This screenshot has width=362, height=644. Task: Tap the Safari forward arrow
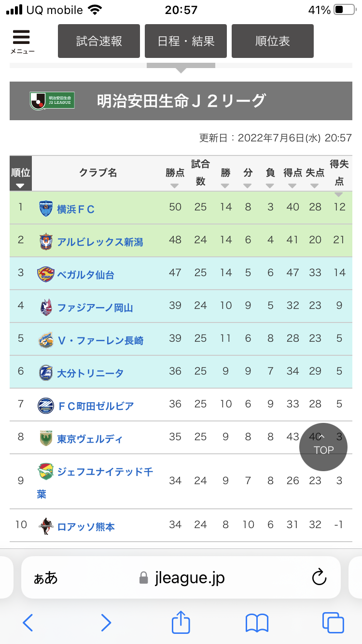click(106, 623)
